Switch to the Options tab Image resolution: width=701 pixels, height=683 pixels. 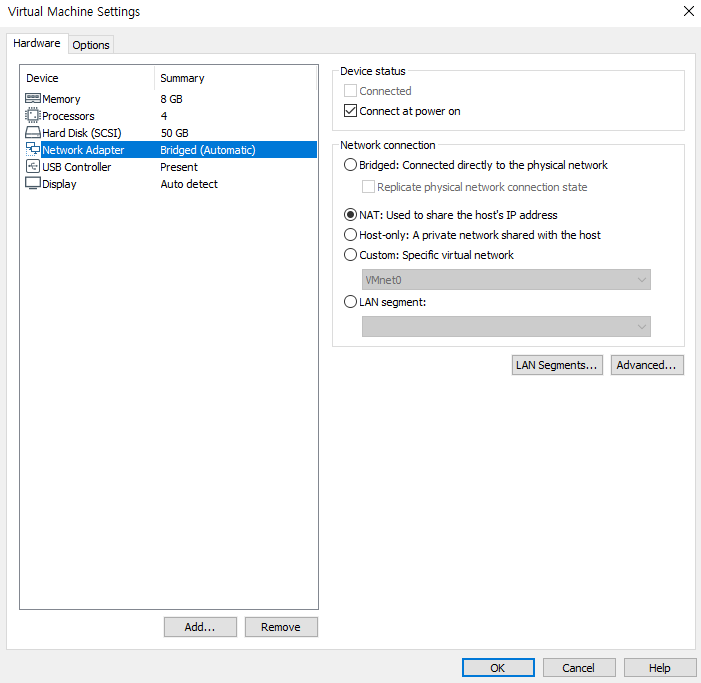[91, 45]
